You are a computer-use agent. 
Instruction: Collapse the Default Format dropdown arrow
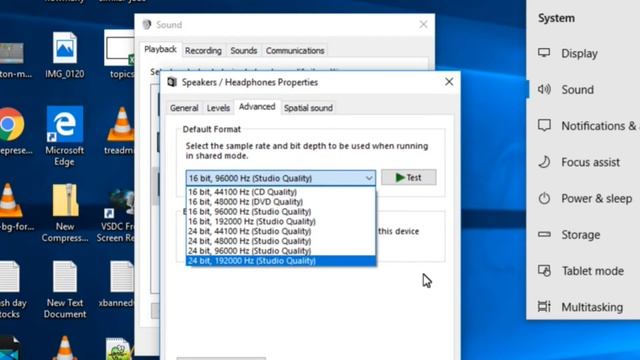tap(369, 178)
